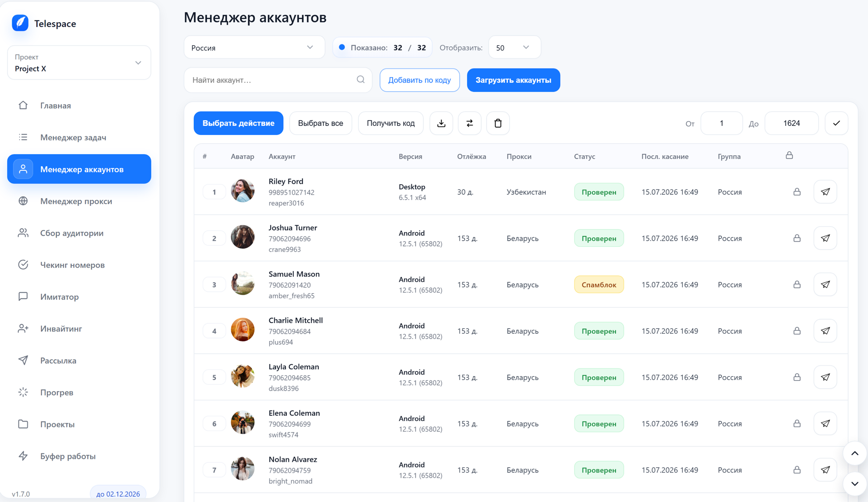Click the lock icon in table header
Viewport: 868px width, 502px height.
click(789, 155)
